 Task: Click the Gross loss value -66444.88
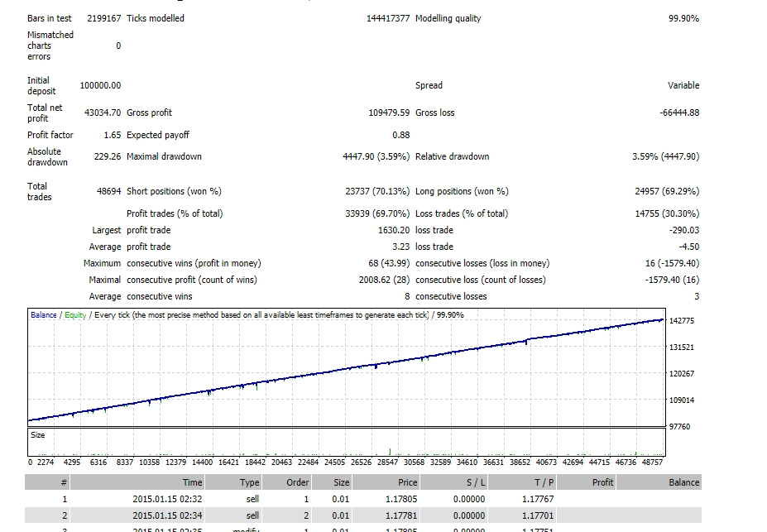point(679,113)
